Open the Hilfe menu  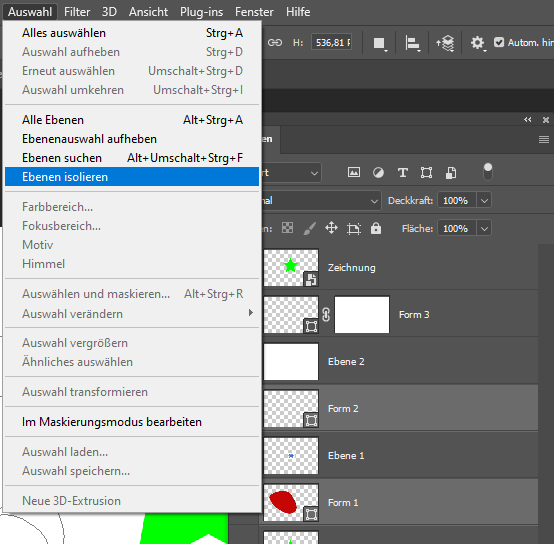point(298,12)
